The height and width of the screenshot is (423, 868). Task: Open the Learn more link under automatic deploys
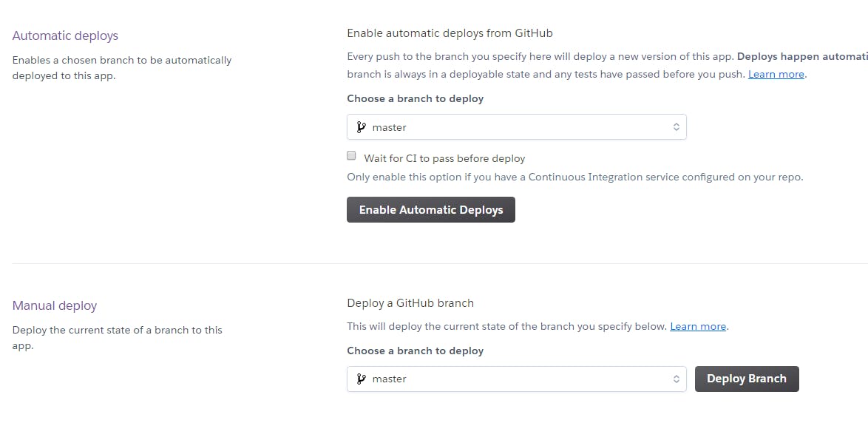coord(776,74)
